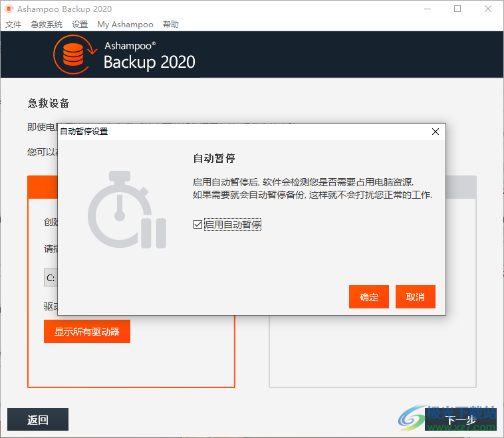Select the C: drive field
Screen dimensions: 504x438
51,278
